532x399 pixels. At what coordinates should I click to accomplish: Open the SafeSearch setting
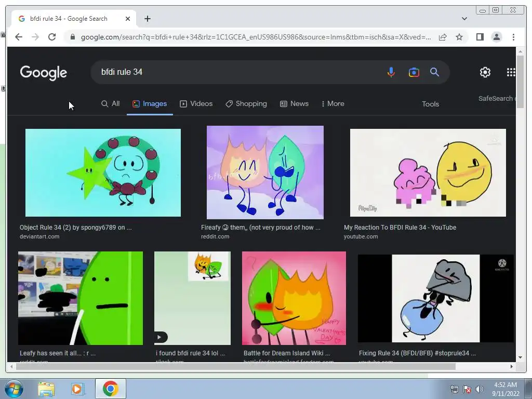497,98
